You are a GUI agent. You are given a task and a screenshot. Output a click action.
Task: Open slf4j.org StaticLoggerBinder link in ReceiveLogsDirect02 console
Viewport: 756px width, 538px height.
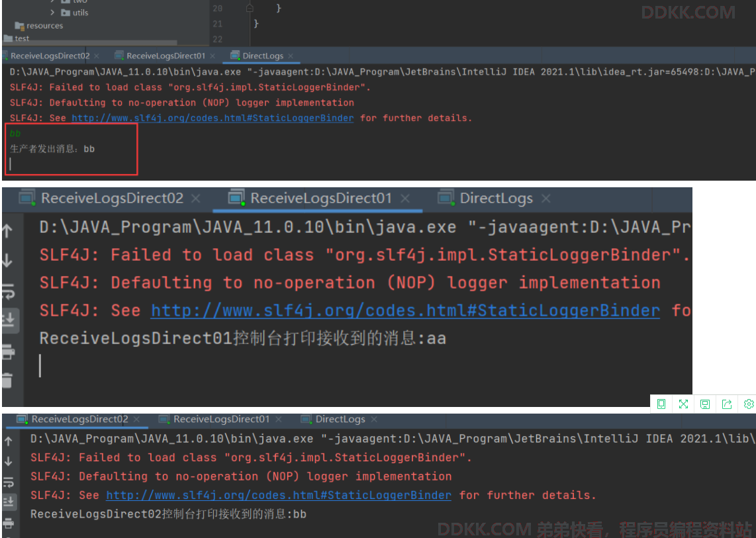(x=279, y=495)
